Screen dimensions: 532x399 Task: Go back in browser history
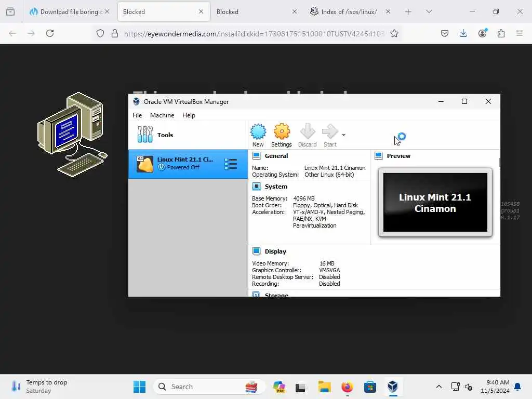(12, 33)
